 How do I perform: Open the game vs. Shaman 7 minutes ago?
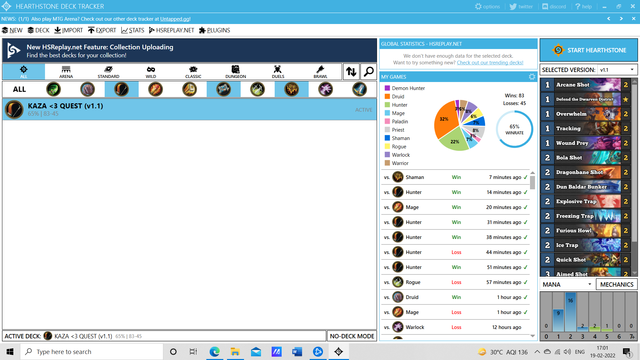pyautogui.click(x=456, y=177)
